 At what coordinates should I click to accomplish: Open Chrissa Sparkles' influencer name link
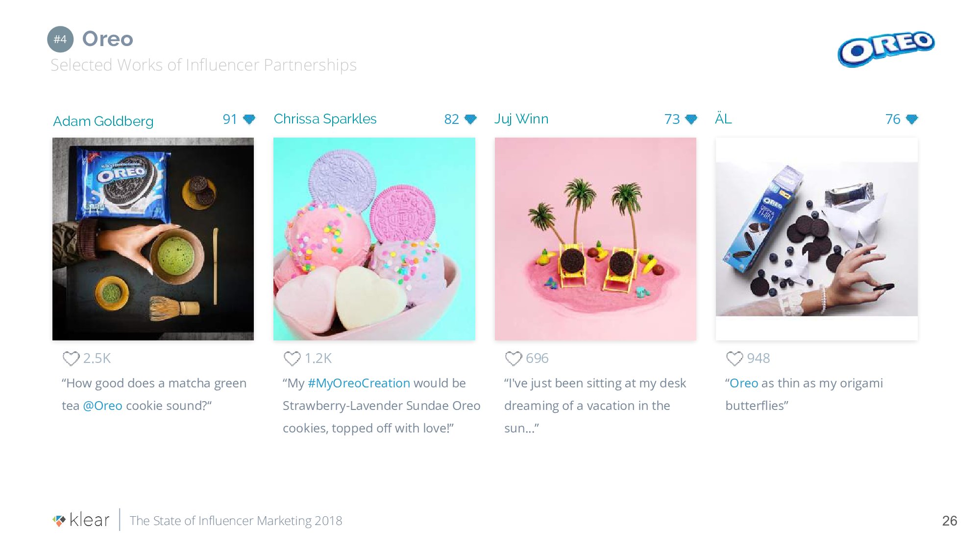[325, 119]
